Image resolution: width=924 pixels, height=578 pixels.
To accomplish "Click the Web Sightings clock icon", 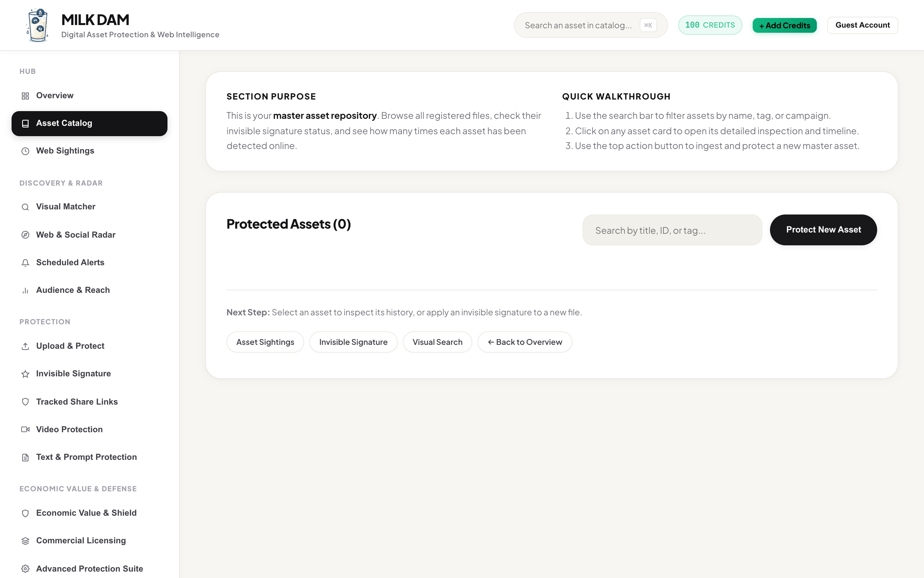I will [x=25, y=151].
